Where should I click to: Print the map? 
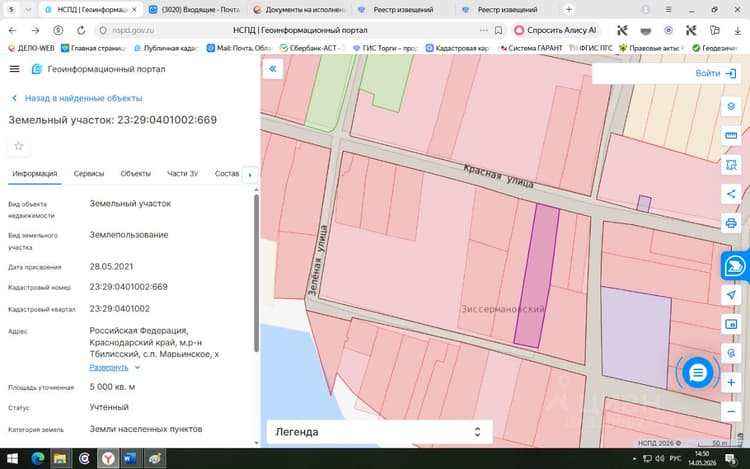731,223
